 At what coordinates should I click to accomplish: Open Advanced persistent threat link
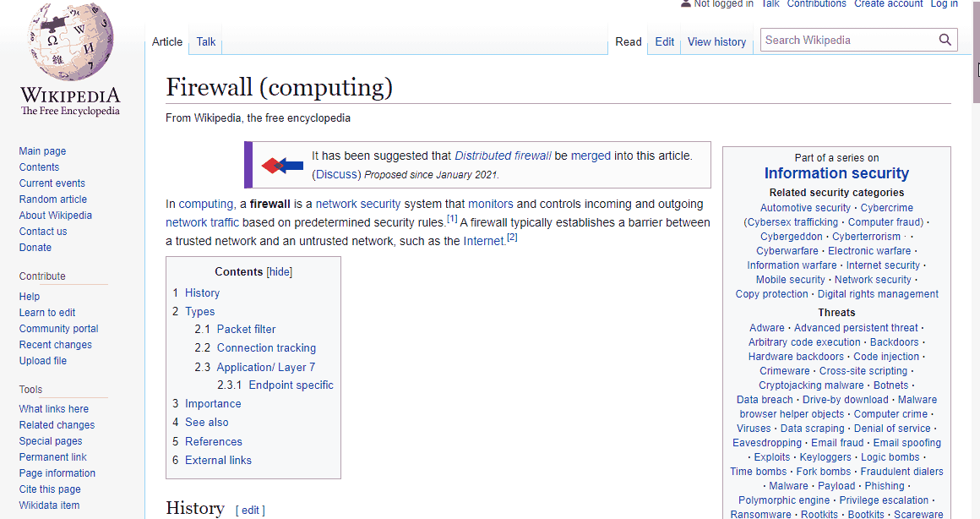tap(857, 328)
